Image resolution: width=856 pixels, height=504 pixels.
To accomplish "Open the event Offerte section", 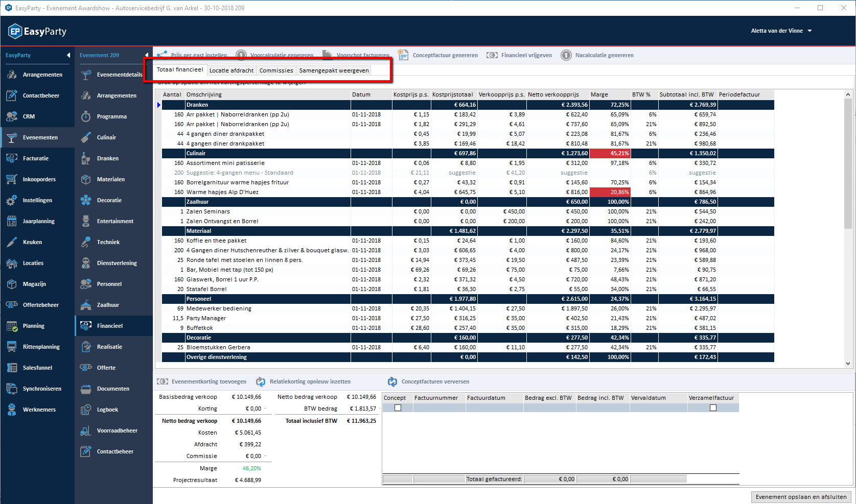I will click(x=113, y=368).
